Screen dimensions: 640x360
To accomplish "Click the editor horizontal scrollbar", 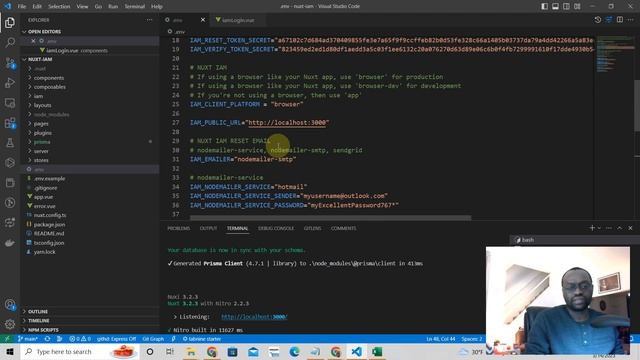I will click(331, 218).
